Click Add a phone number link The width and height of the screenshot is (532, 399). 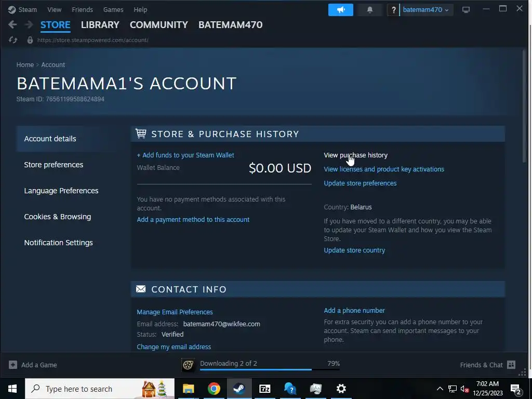pos(354,311)
